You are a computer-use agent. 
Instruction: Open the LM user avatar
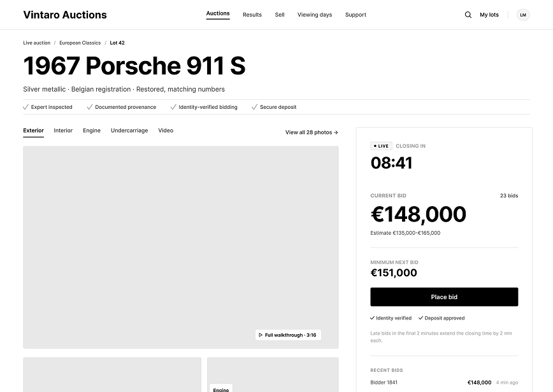523,15
